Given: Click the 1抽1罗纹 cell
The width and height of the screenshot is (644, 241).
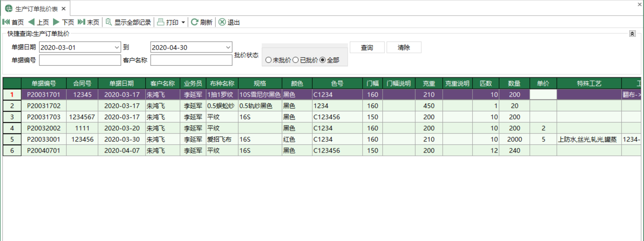Looking at the screenshot, I should 222,94.
